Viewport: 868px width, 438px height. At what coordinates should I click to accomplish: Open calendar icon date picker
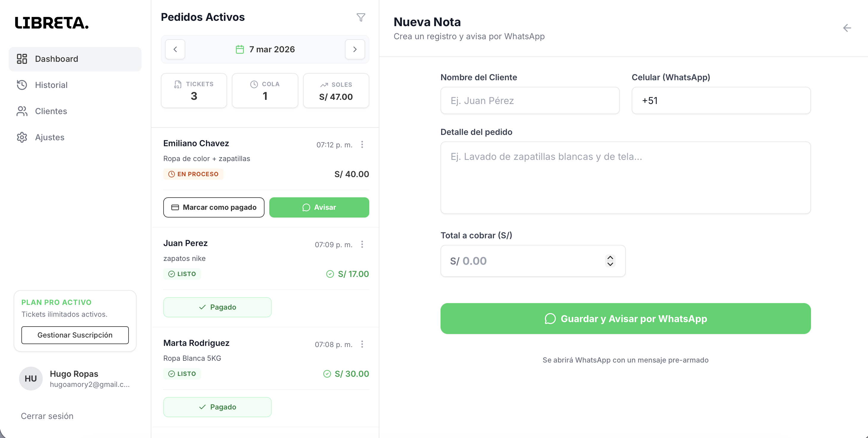point(240,49)
